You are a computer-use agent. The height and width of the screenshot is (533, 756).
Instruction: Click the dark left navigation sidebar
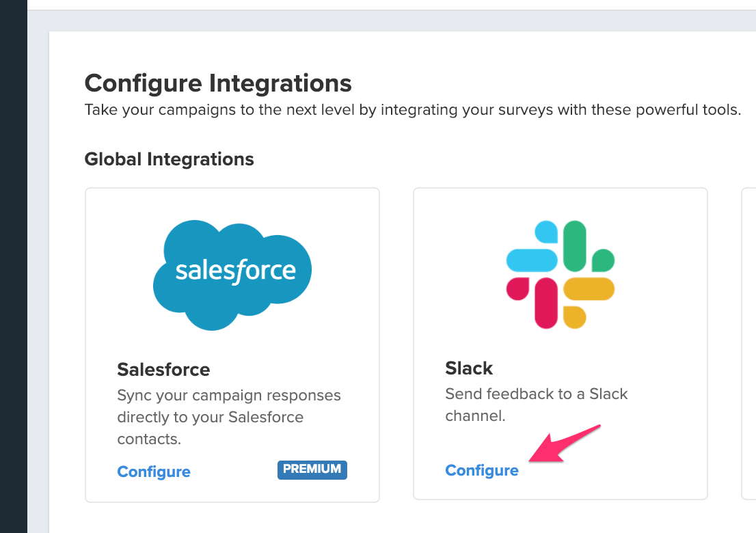click(13, 273)
